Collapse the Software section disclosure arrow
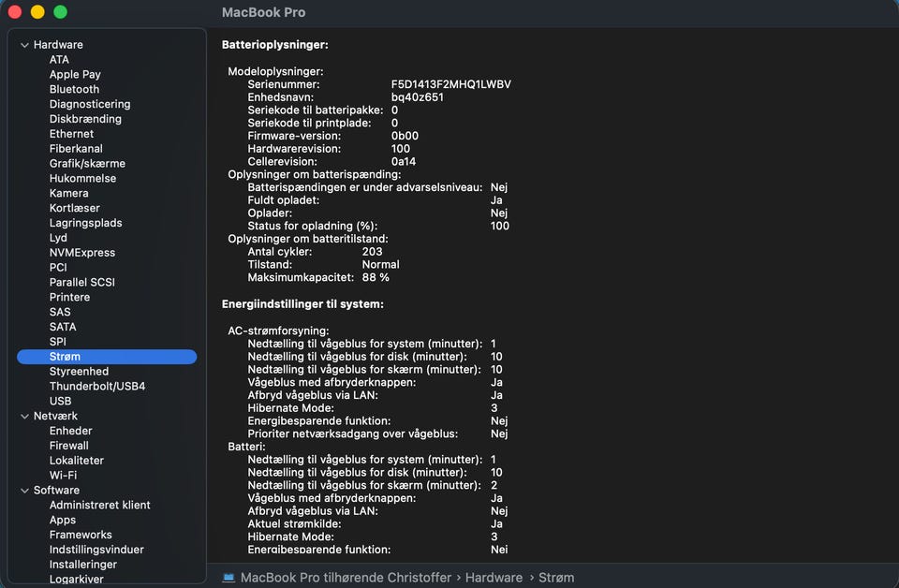 (25, 491)
